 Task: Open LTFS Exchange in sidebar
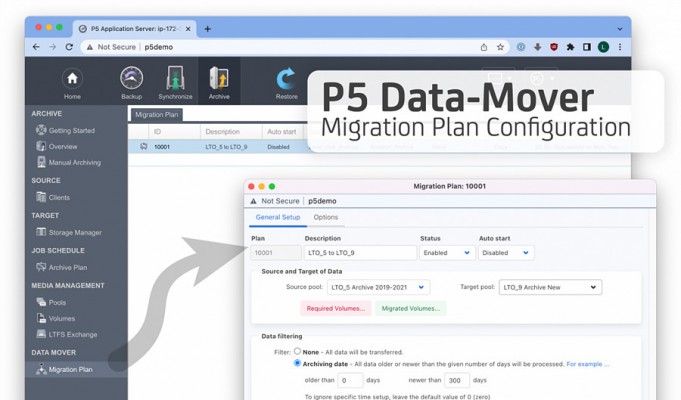tap(67, 334)
